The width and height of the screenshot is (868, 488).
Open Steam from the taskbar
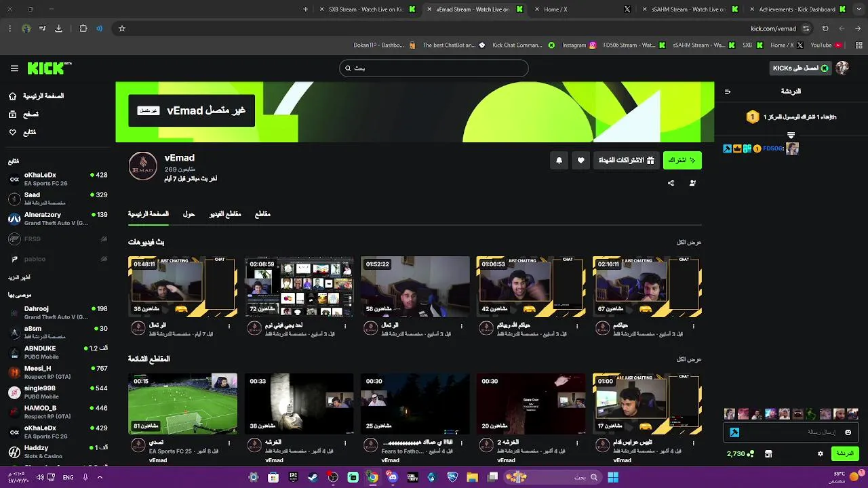(x=313, y=477)
